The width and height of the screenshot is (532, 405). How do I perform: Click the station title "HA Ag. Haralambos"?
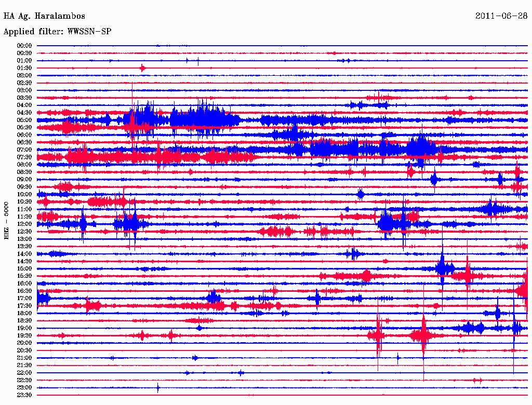[44, 16]
